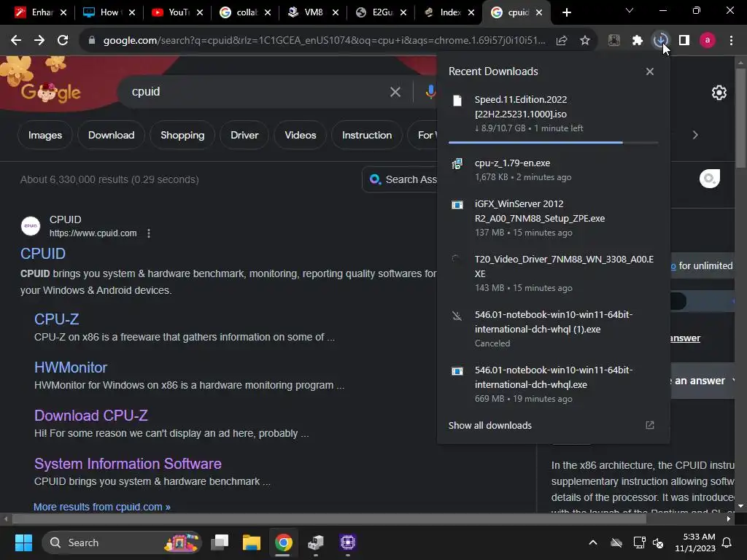Open the HWMonitor sitelink
The width and height of the screenshot is (747, 560).
71,367
